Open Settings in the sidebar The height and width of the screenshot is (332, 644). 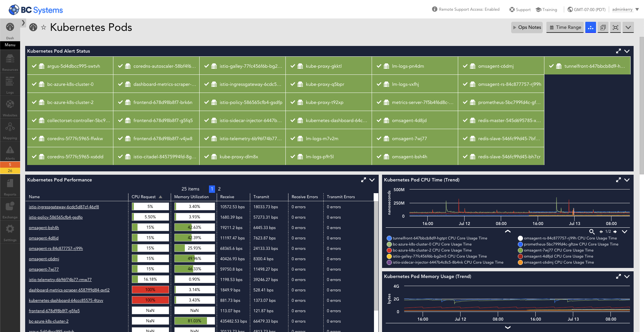pos(10,232)
